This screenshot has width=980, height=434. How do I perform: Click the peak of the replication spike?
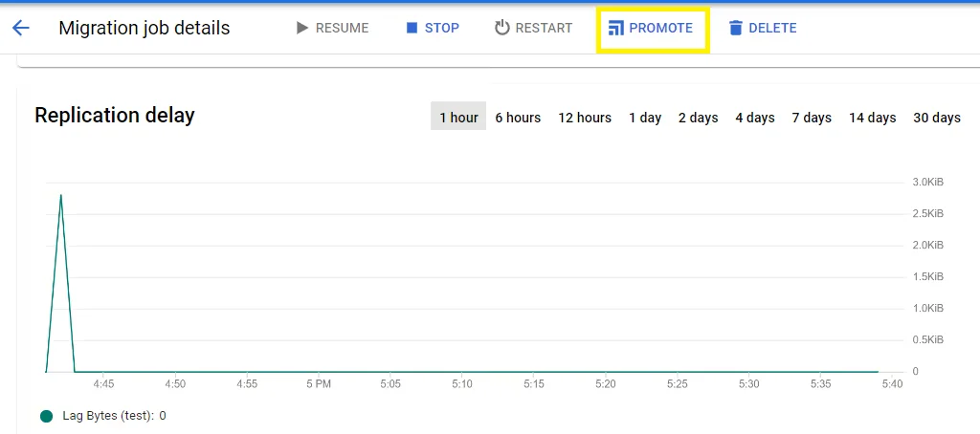pyautogui.click(x=61, y=195)
